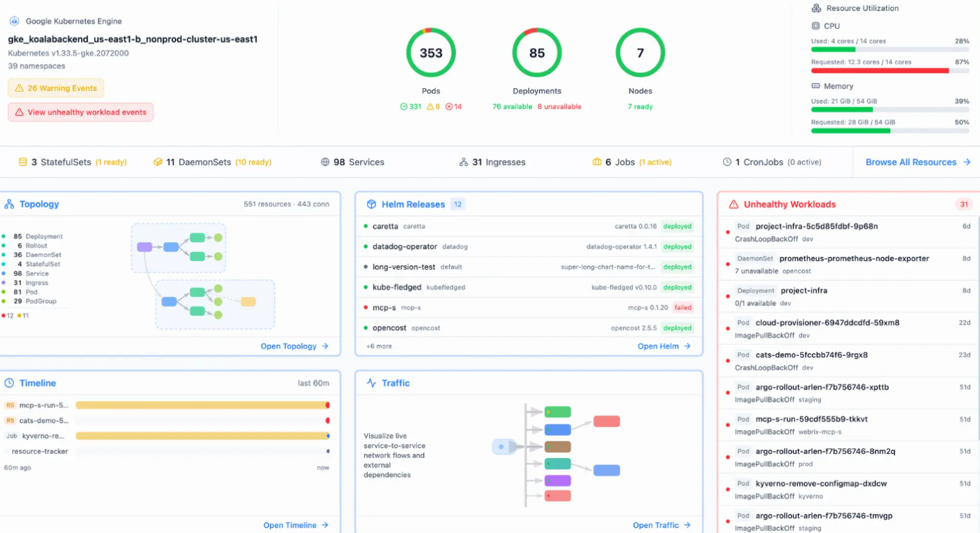This screenshot has width=980, height=533.
Task: Click the Jobs icon
Action: (x=596, y=162)
